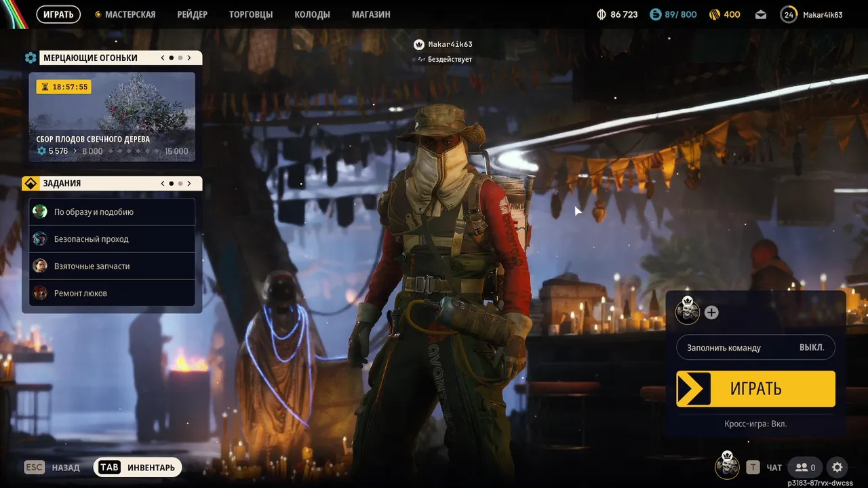868x488 pixels.
Task: Click the Бездействует status text
Action: 450,59
